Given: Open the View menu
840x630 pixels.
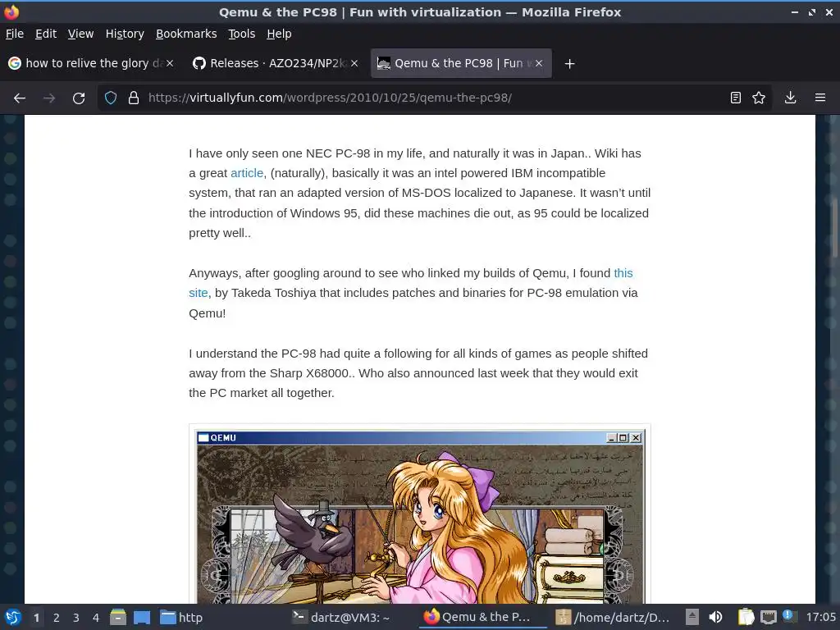Looking at the screenshot, I should pos(80,34).
